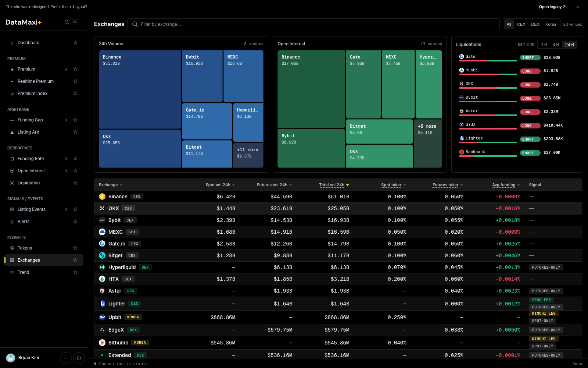Click Bryan Kim's avatar
Image resolution: width=588 pixels, height=368 pixels.
[x=11, y=358]
